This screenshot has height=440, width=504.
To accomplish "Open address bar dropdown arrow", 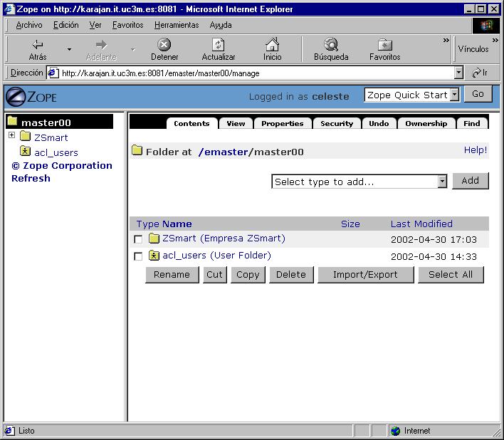I will (x=458, y=73).
